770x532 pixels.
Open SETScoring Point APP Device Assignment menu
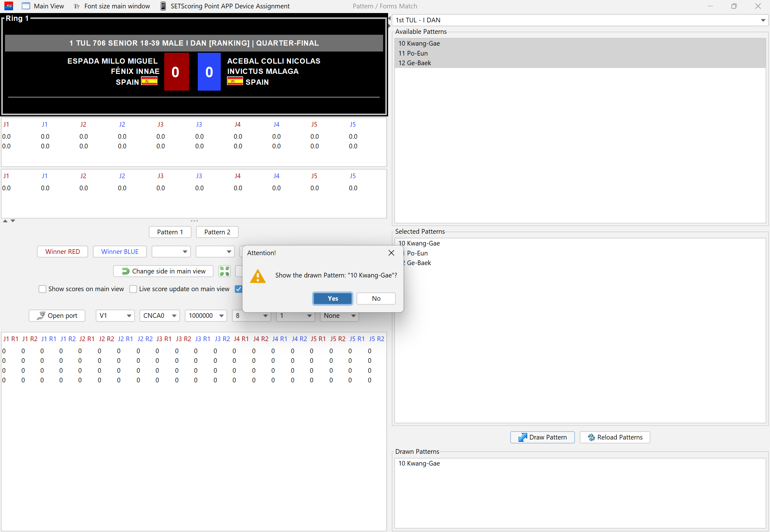click(225, 6)
